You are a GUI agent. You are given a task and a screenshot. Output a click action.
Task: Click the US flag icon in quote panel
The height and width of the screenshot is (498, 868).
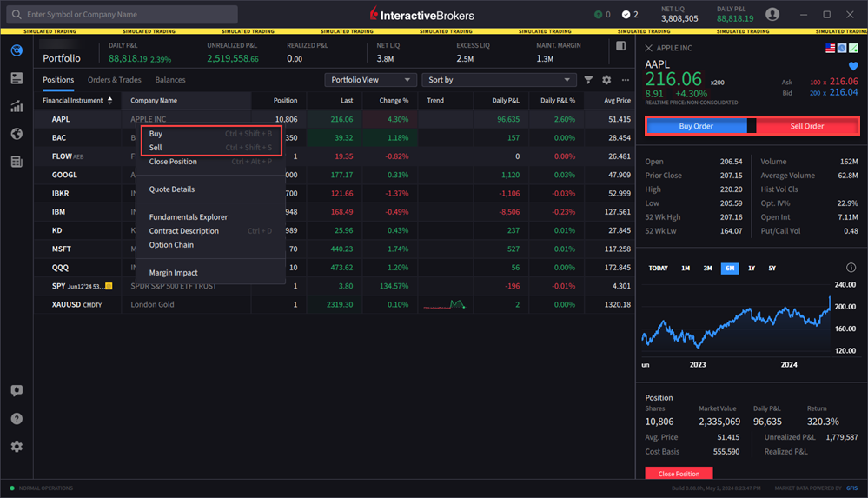pyautogui.click(x=830, y=48)
